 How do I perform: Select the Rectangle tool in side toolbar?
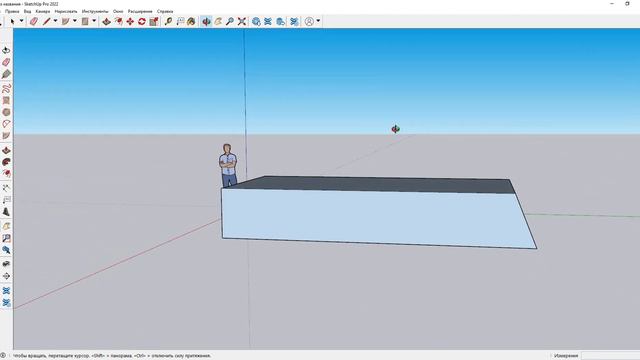click(x=6, y=100)
